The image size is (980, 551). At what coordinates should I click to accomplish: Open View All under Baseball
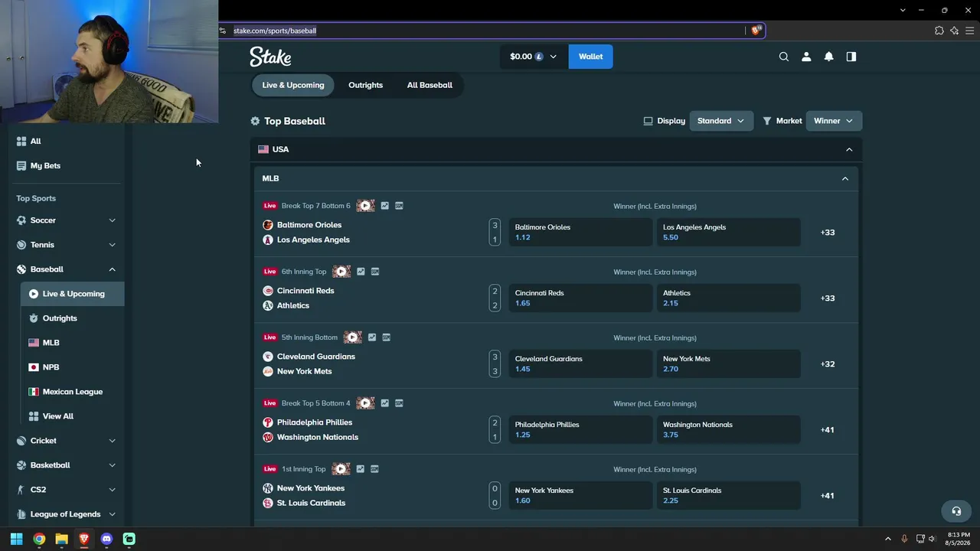tap(58, 416)
